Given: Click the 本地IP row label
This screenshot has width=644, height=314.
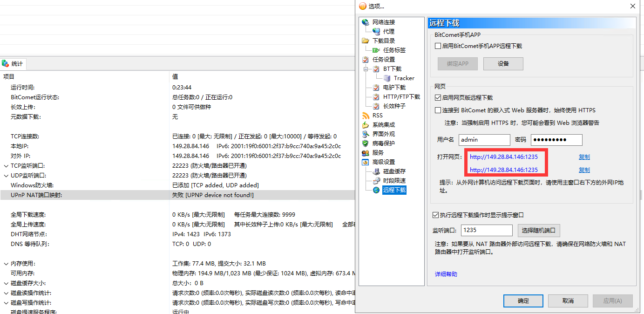Looking at the screenshot, I should coord(20,146).
